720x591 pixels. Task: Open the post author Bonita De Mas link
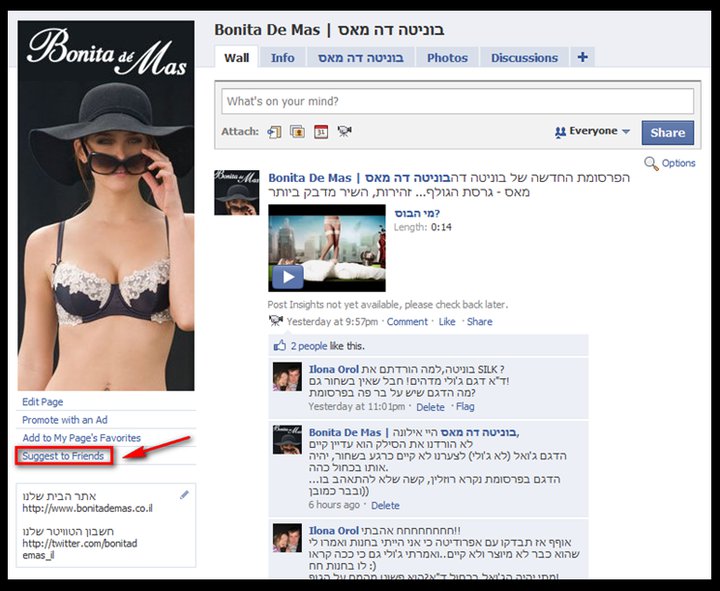[x=360, y=178]
